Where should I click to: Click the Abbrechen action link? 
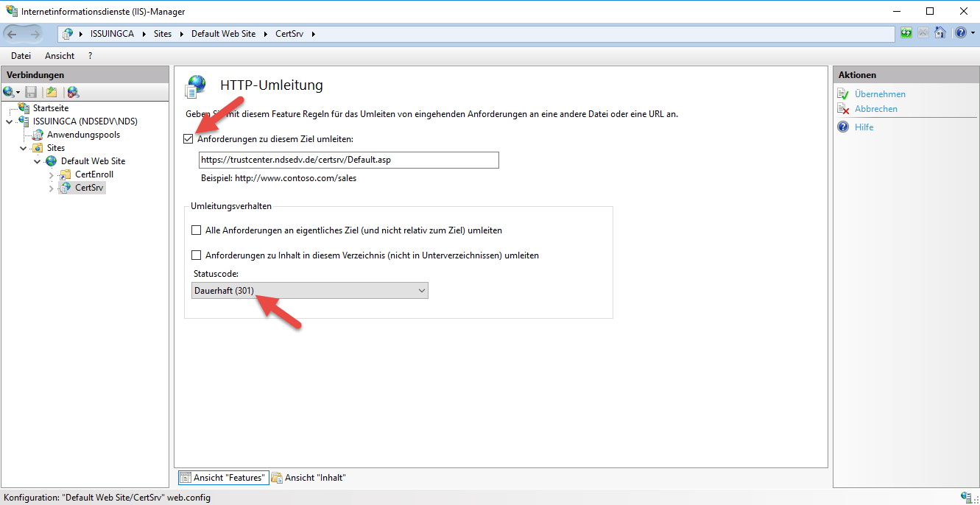(875, 109)
